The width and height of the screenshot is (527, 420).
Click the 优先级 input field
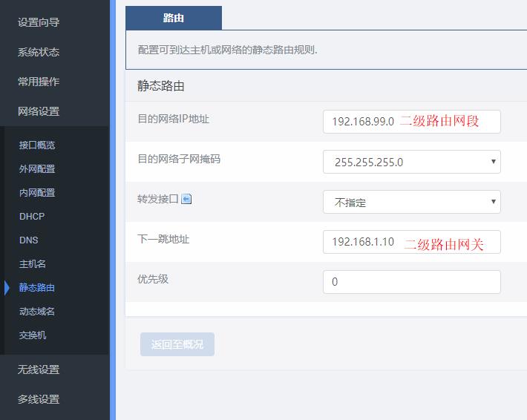click(x=412, y=282)
